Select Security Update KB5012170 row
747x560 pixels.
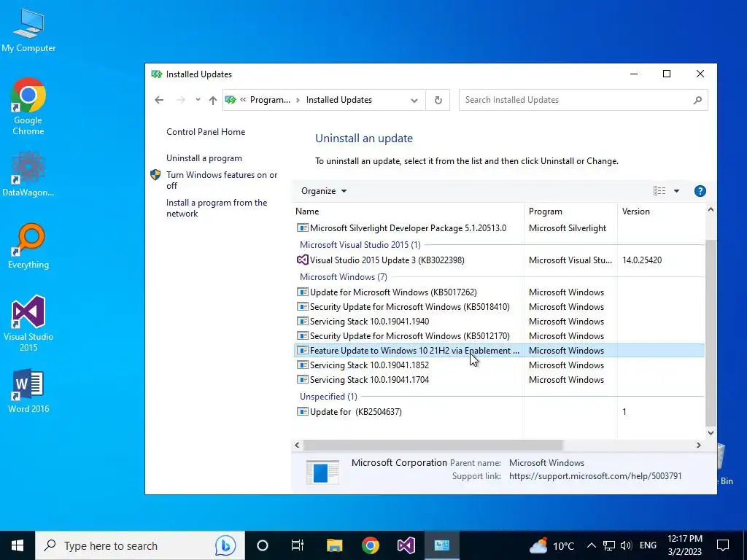(x=499, y=335)
